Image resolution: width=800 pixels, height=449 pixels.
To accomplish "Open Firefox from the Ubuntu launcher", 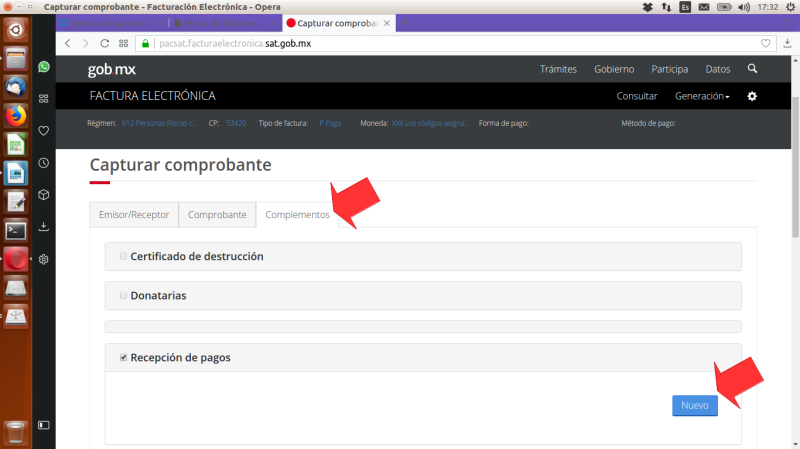I will pyautogui.click(x=16, y=116).
